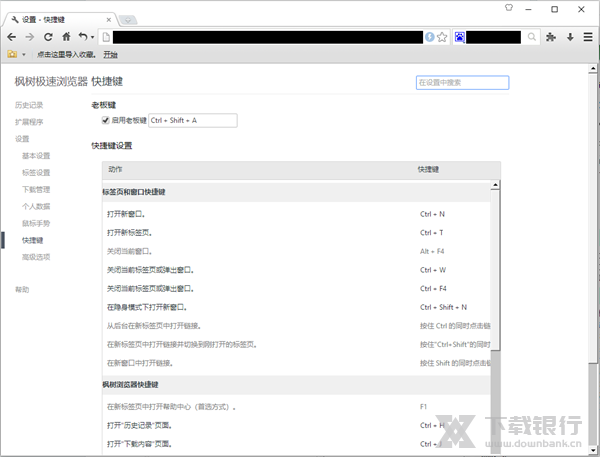Open the bookmarks folder icon

click(12, 54)
